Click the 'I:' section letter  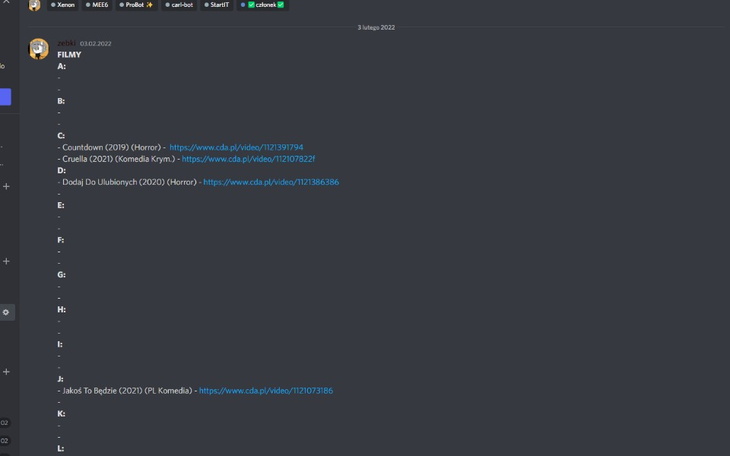60,344
